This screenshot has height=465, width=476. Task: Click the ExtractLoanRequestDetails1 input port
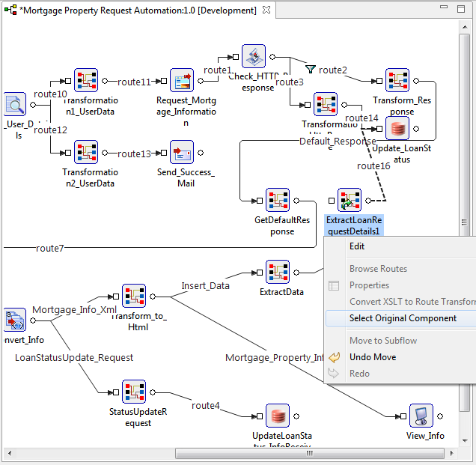tap(332, 201)
